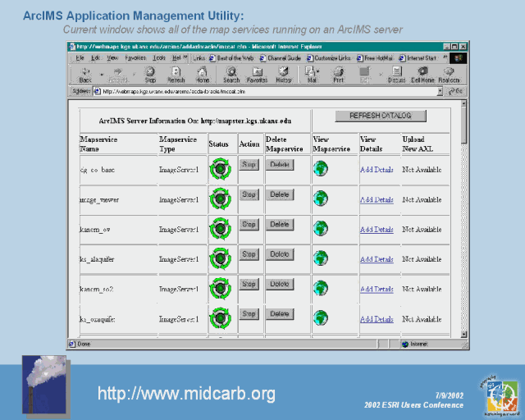This screenshot has height=420, width=525.
Task: Open the Favorites menu
Action: pos(135,58)
